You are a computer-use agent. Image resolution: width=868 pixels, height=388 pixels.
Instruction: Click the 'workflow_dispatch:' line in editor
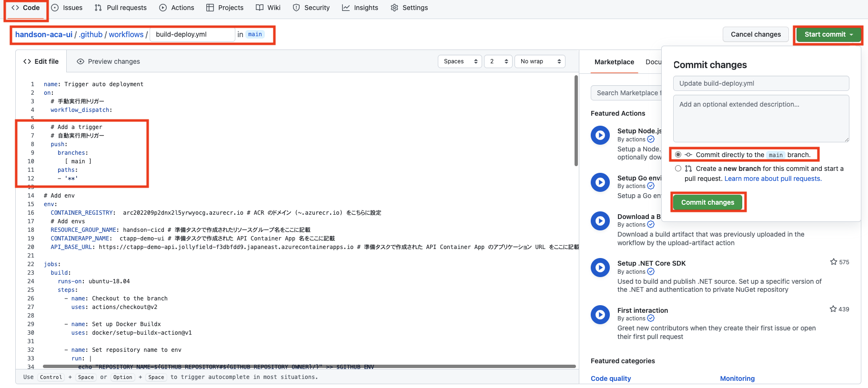coord(81,110)
